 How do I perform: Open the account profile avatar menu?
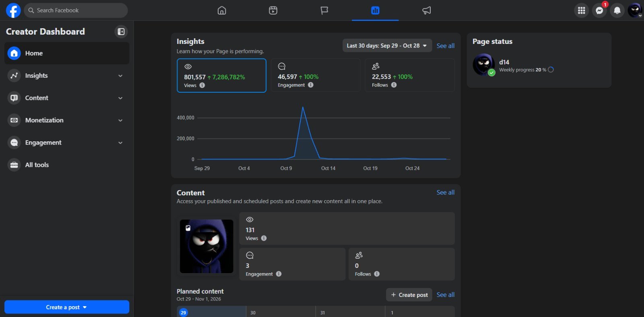coord(635,10)
